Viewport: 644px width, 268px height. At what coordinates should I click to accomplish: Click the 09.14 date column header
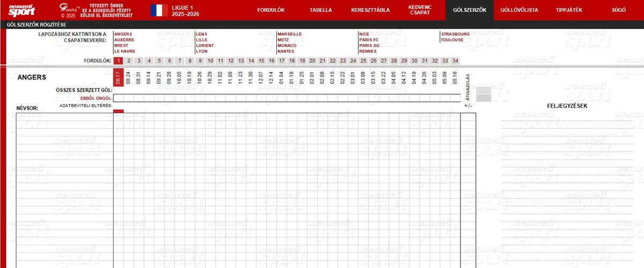point(149,77)
